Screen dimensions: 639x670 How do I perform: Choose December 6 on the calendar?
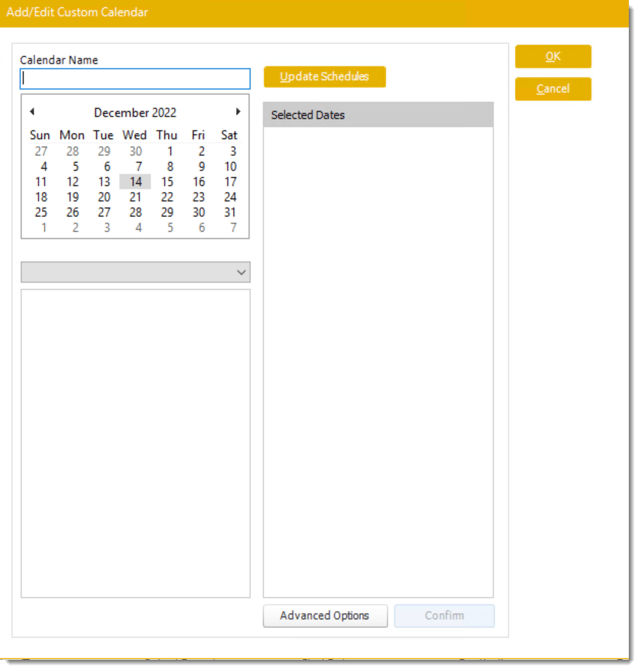tap(107, 167)
